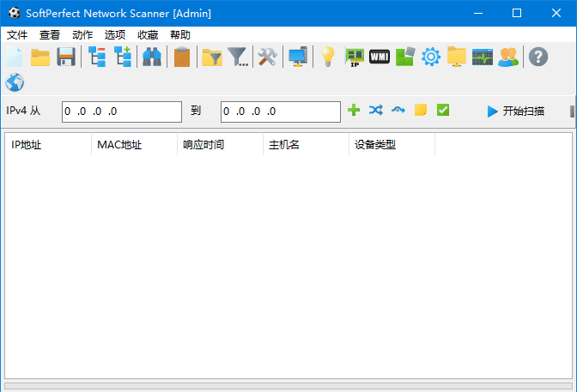Screen dimensions: 577x392
Task: Click the shared network folder icon
Action: point(457,57)
